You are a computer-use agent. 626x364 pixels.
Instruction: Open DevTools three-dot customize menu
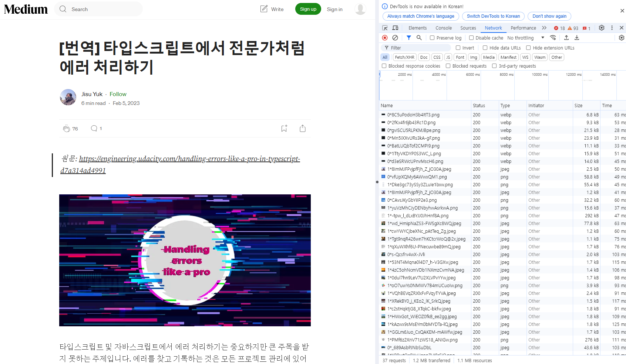(612, 28)
